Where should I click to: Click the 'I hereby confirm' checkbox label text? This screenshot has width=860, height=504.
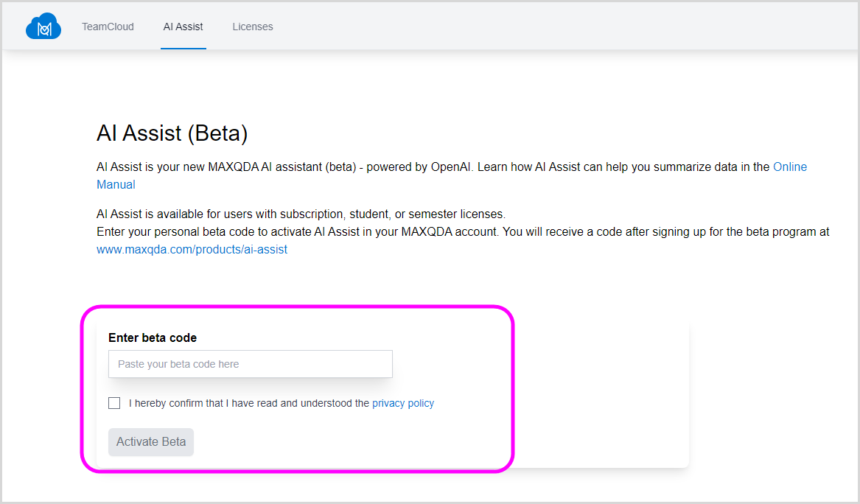[248, 403]
